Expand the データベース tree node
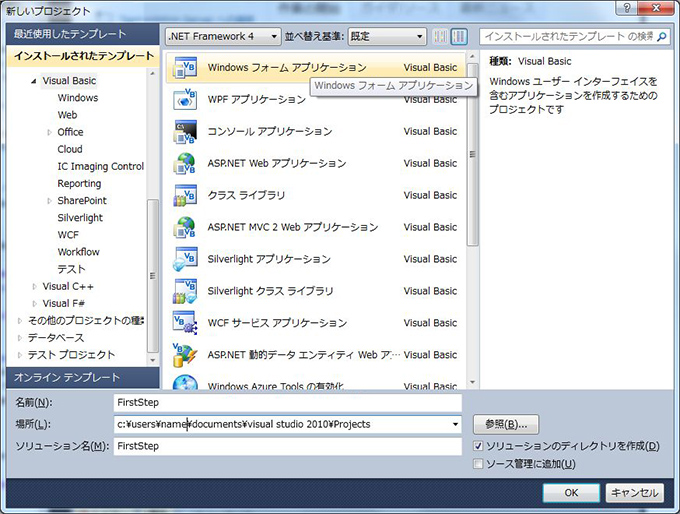 (20, 338)
